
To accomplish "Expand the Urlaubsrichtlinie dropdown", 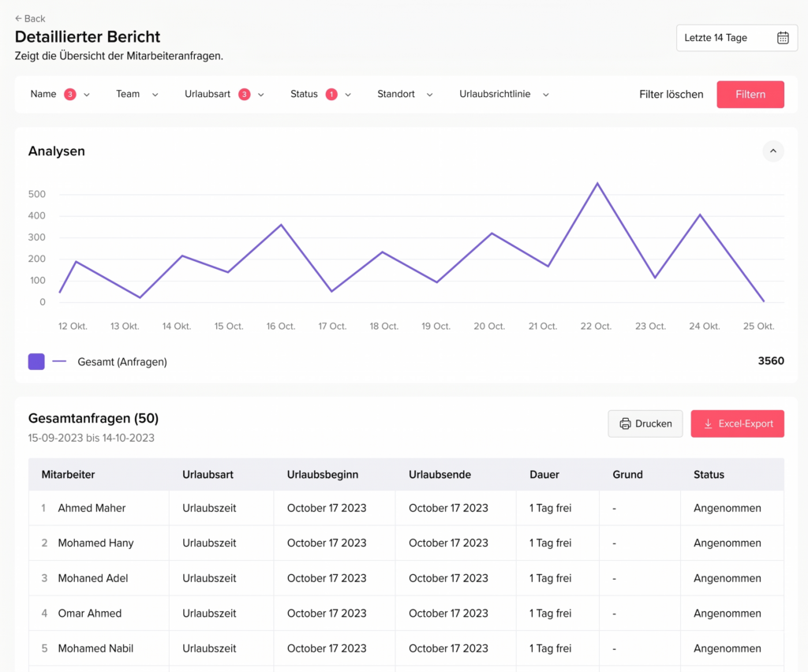I will [503, 95].
